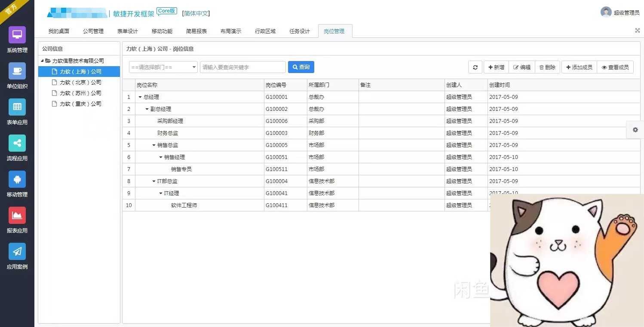The image size is (644, 327).
Task: Click 岗位编号 column header
Action: point(285,85)
